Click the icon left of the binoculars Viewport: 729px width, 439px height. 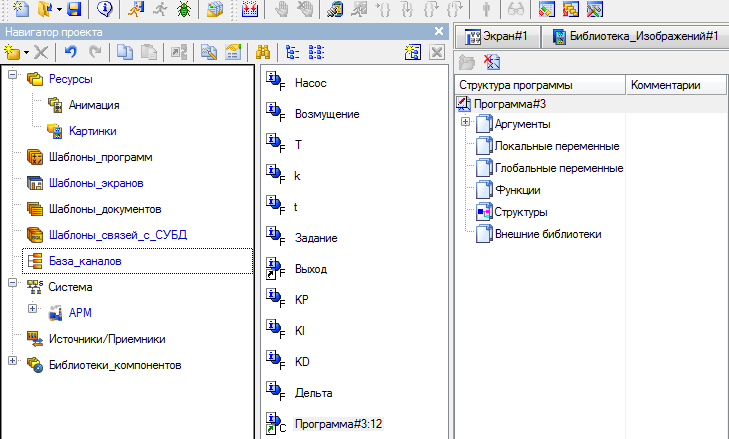(x=233, y=52)
